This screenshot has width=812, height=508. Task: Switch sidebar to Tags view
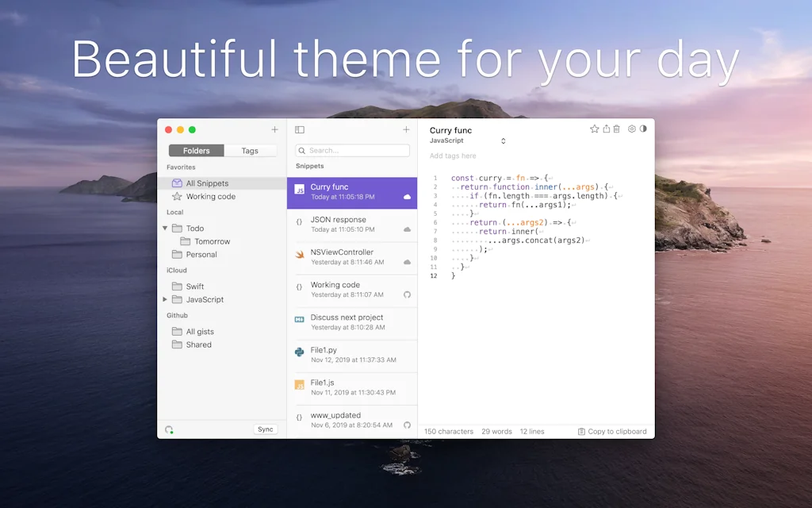[250, 151]
